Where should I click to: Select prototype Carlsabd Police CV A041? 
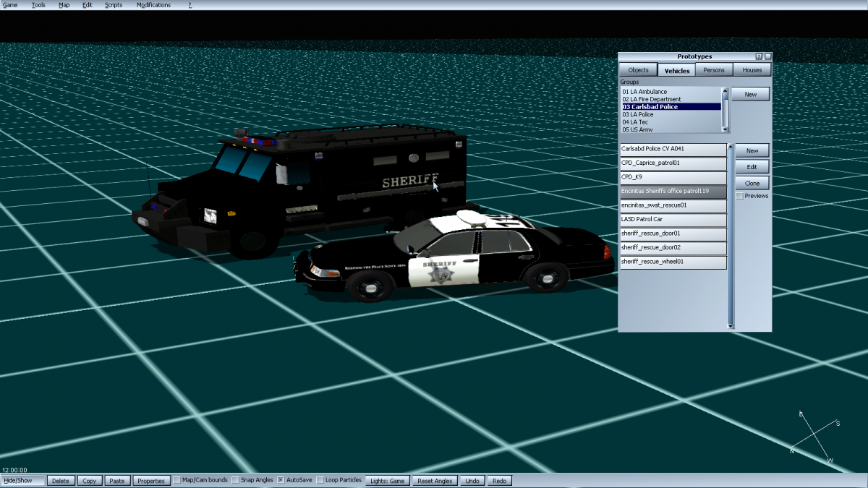[x=673, y=149]
